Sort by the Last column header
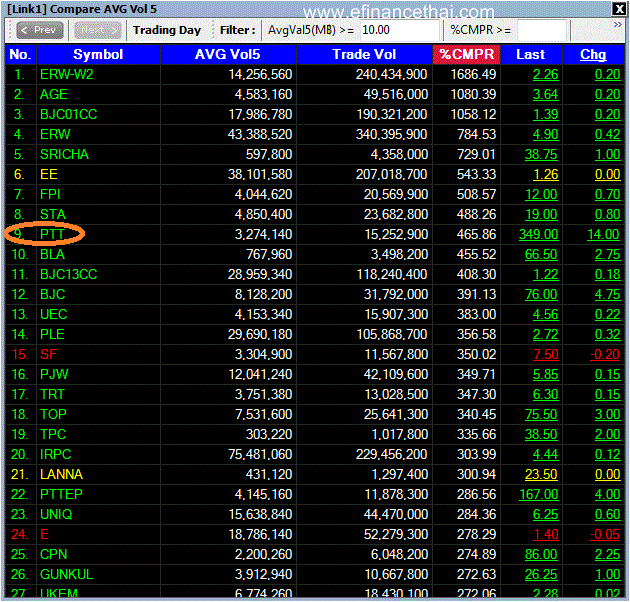Screen dimensions: 630x602 coord(531,54)
